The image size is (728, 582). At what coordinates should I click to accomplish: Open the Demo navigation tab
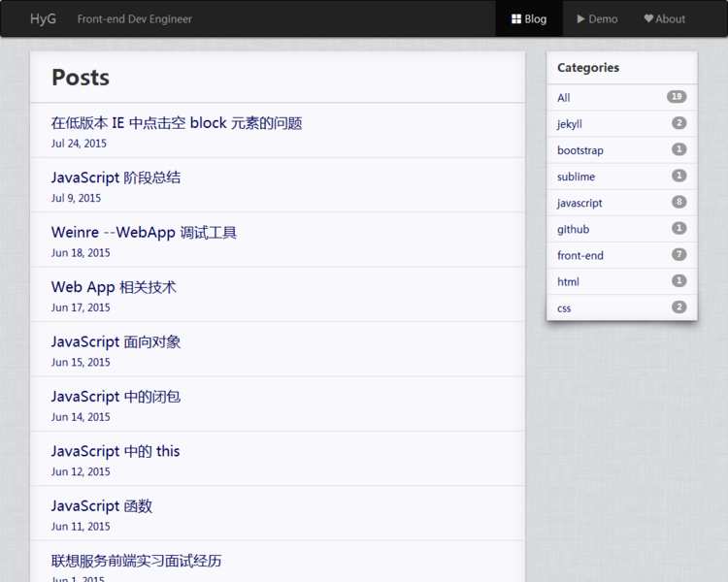point(596,19)
